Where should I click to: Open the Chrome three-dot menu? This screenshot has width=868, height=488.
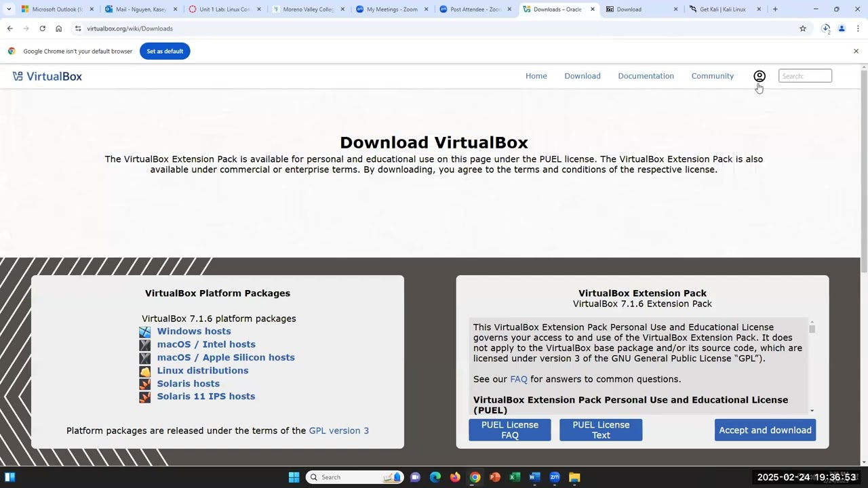tap(858, 28)
